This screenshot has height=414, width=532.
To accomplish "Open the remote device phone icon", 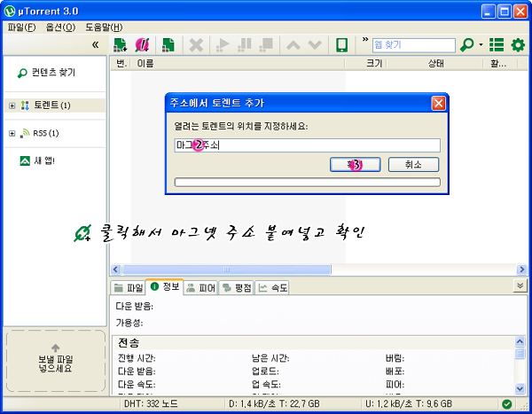I will pos(340,44).
